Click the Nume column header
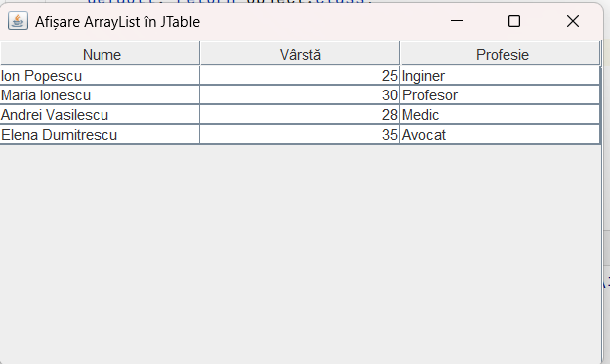This screenshot has height=364, width=610. pos(100,54)
